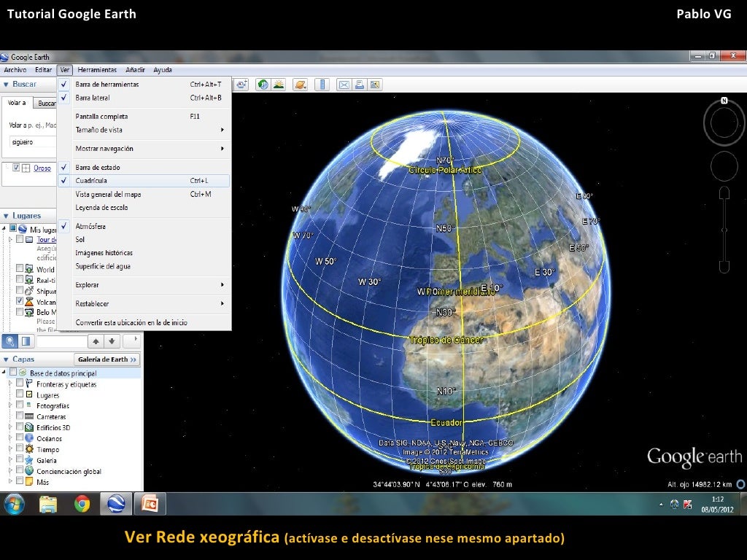
Task: Open Mostrar navegación submenu
Action: (144, 149)
